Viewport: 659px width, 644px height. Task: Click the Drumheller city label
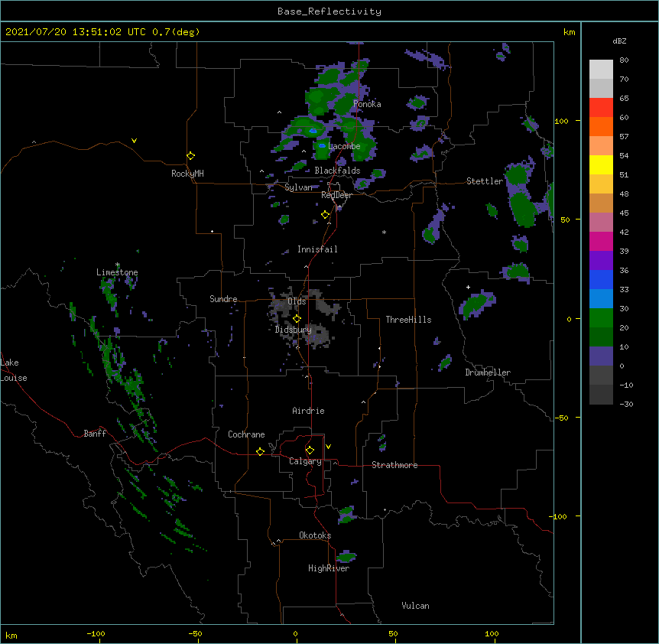click(x=488, y=372)
